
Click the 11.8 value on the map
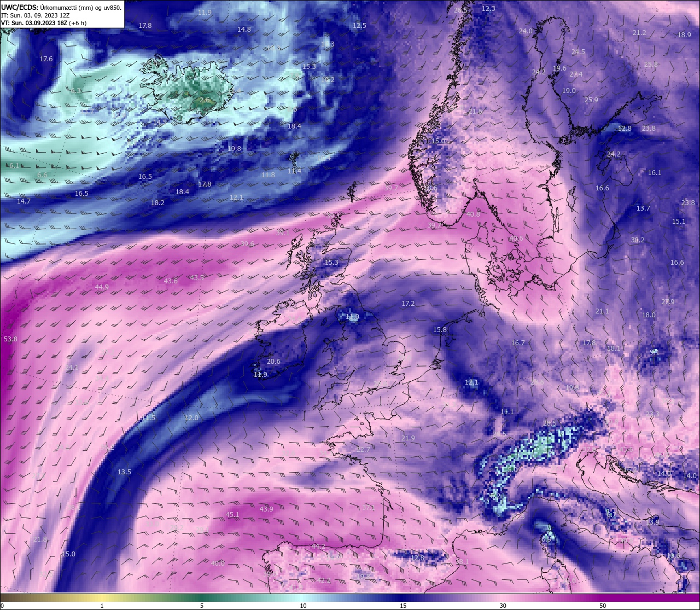coord(268,175)
